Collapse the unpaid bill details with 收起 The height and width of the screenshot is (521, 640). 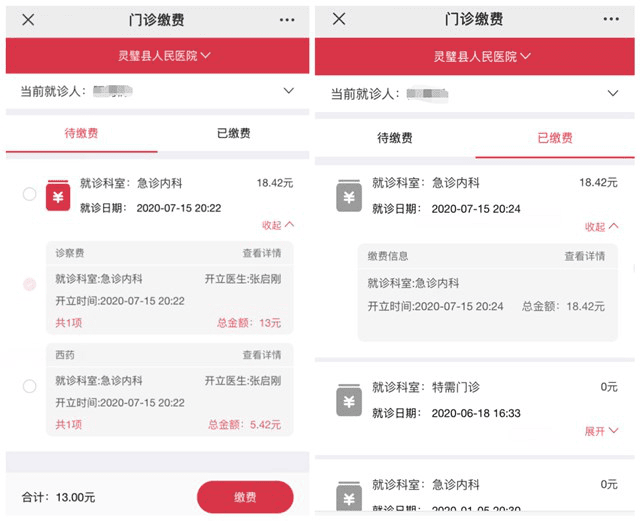click(278, 225)
